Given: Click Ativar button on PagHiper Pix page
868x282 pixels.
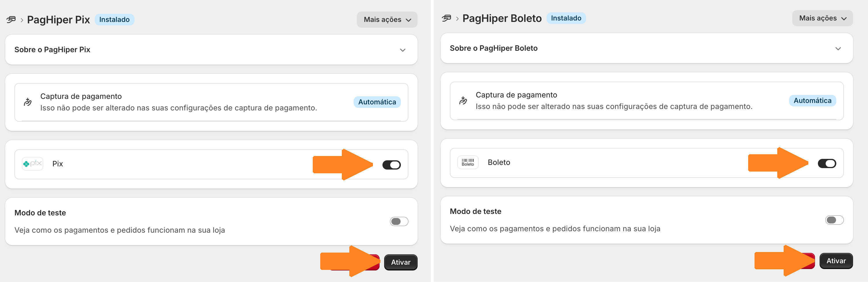Looking at the screenshot, I should [401, 262].
